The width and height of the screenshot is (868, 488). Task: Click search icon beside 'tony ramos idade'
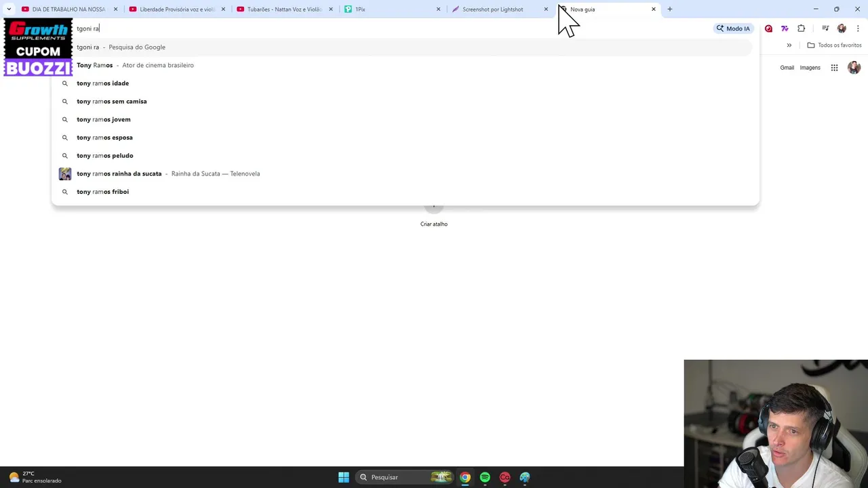[65, 83]
